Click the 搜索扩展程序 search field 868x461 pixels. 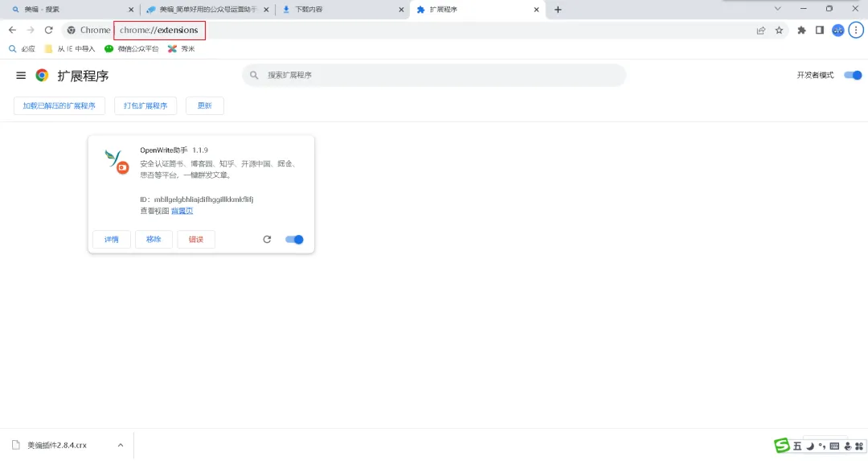(x=434, y=75)
